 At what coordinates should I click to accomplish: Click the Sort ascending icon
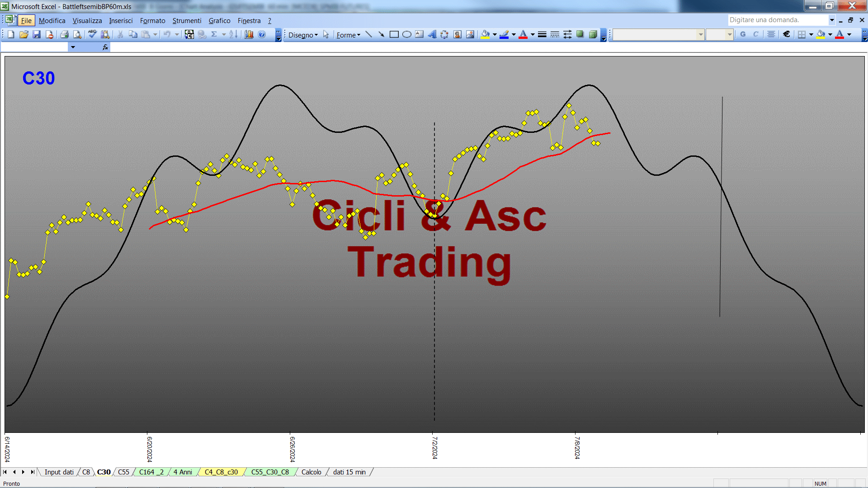click(233, 34)
